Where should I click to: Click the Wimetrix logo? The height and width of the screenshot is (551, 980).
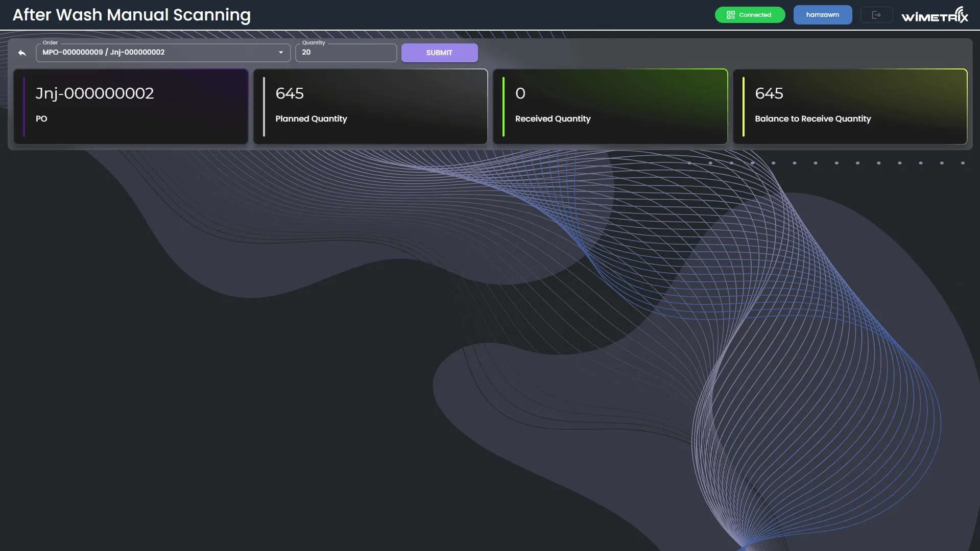[935, 15]
